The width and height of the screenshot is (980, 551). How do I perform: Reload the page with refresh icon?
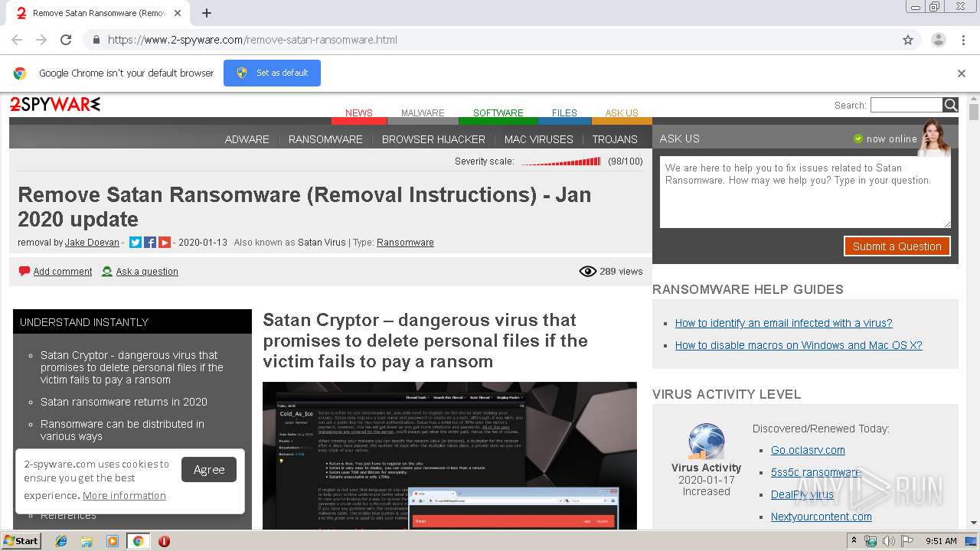coord(66,40)
